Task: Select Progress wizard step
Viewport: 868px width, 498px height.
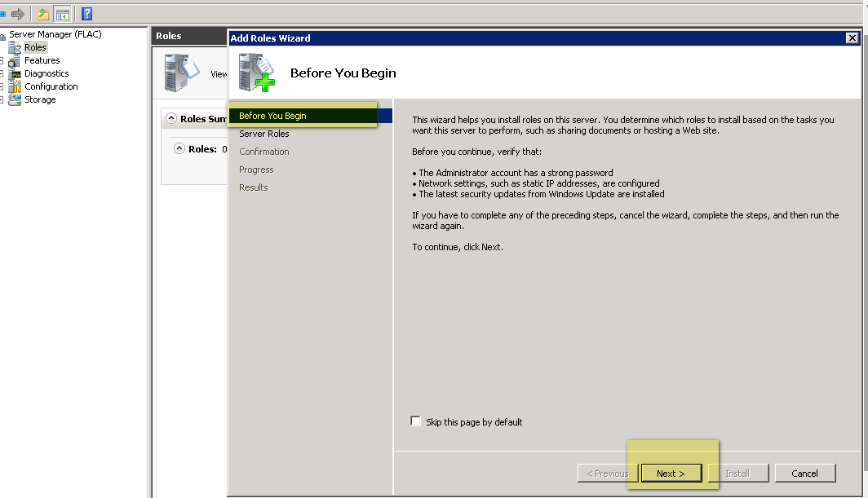Action: tap(256, 170)
